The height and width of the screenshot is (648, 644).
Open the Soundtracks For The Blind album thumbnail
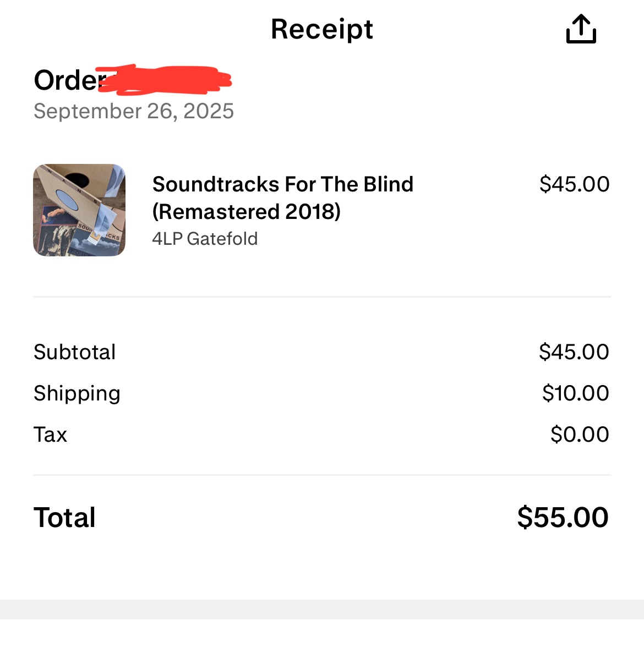79,210
